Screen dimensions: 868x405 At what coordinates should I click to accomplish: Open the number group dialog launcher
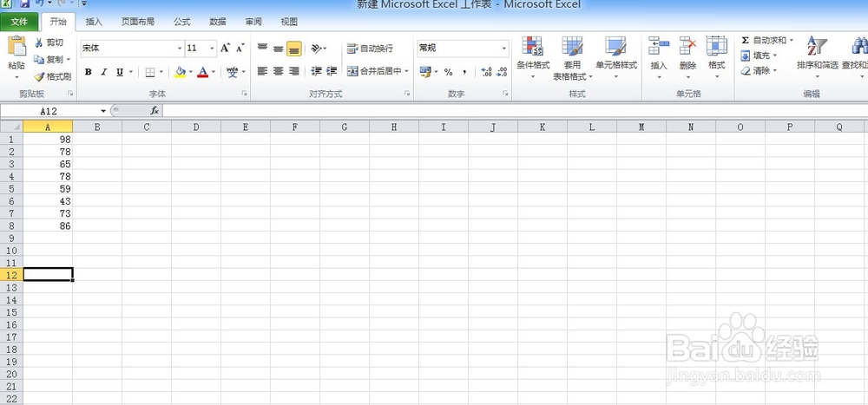[x=505, y=94]
